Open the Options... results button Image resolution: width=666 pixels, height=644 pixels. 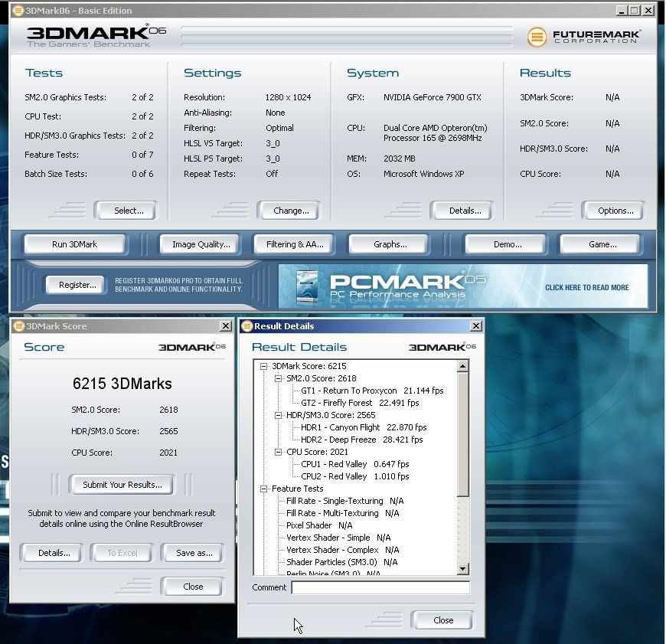613,211
